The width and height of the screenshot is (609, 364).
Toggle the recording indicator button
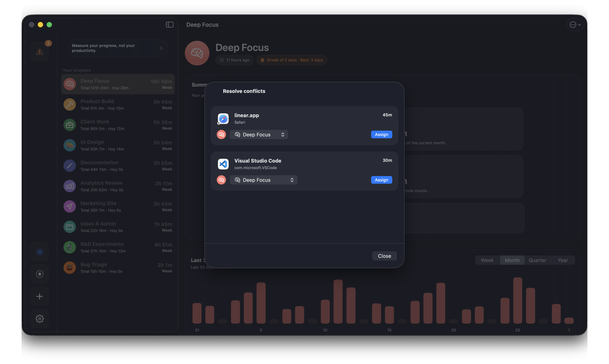39,274
